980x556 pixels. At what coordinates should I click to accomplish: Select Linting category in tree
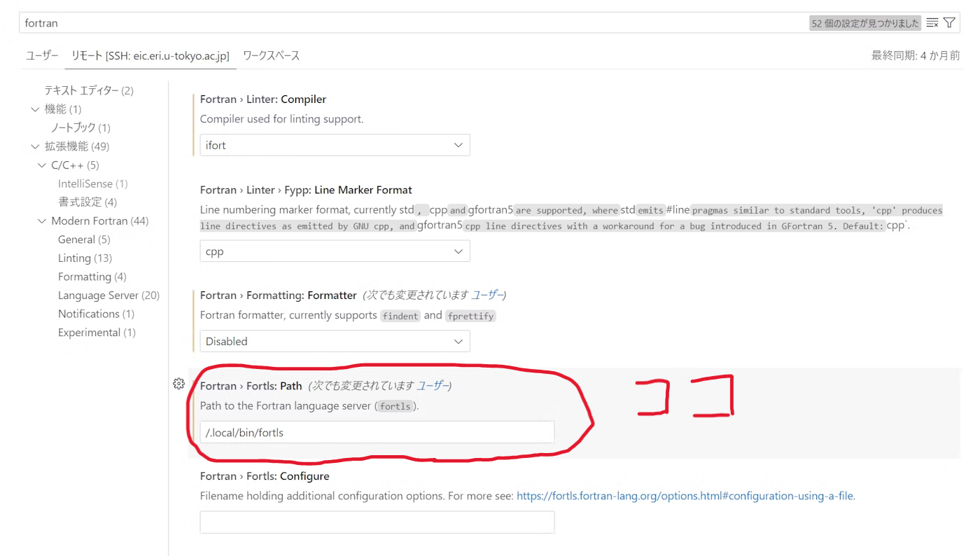[x=85, y=258]
